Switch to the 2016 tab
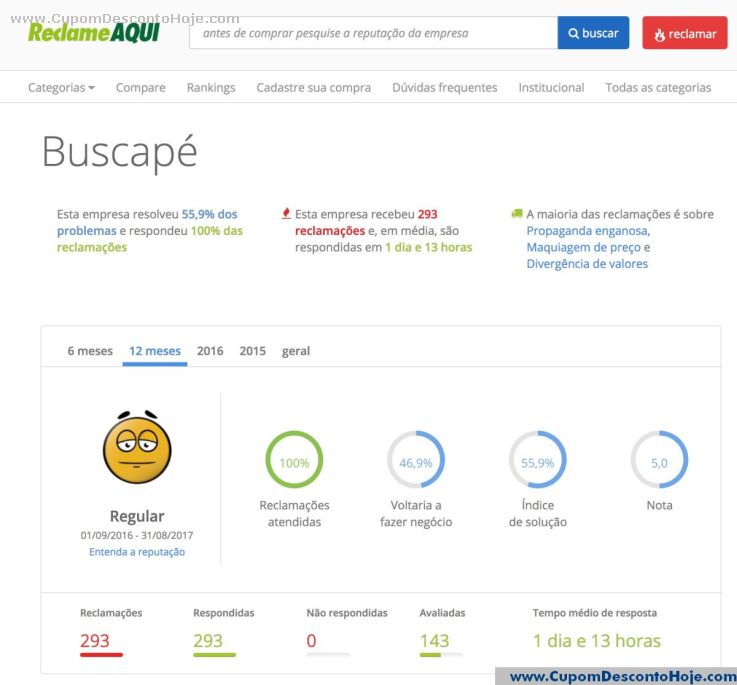 [x=210, y=351]
